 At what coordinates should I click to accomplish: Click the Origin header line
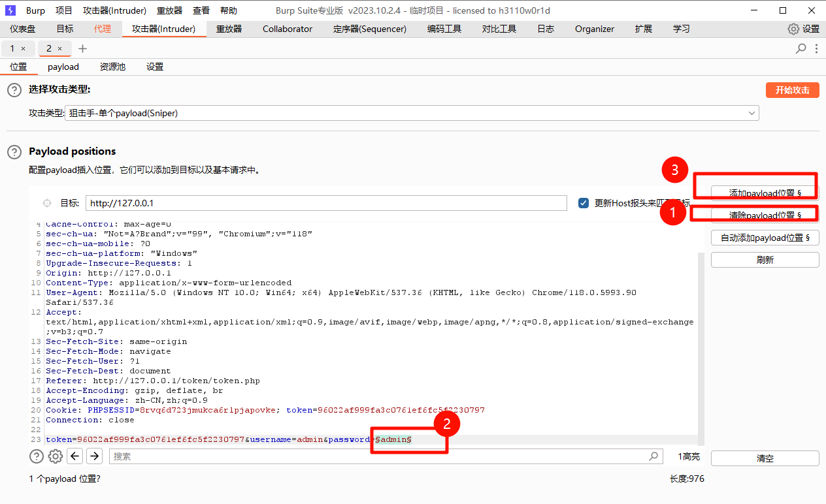pos(108,273)
